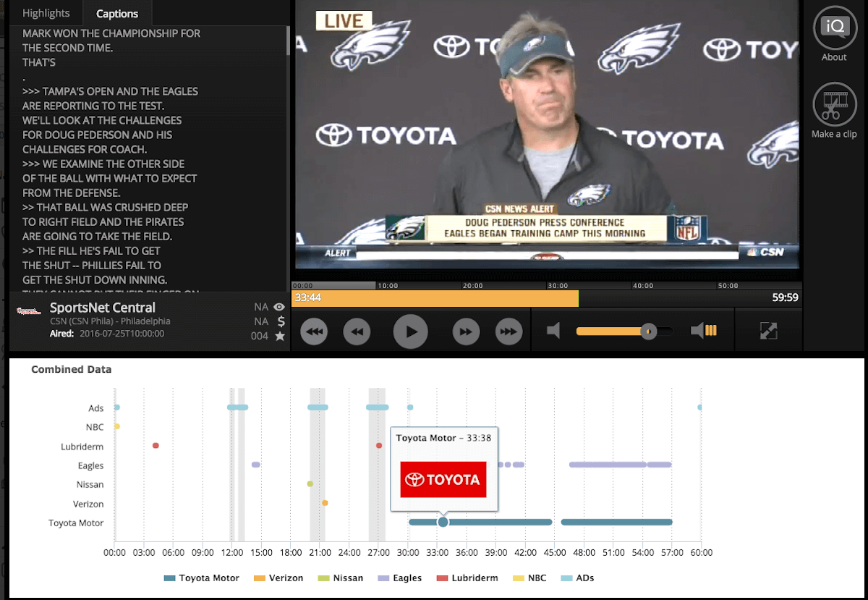Click the Verizon orange dot on the chart

[x=325, y=503]
